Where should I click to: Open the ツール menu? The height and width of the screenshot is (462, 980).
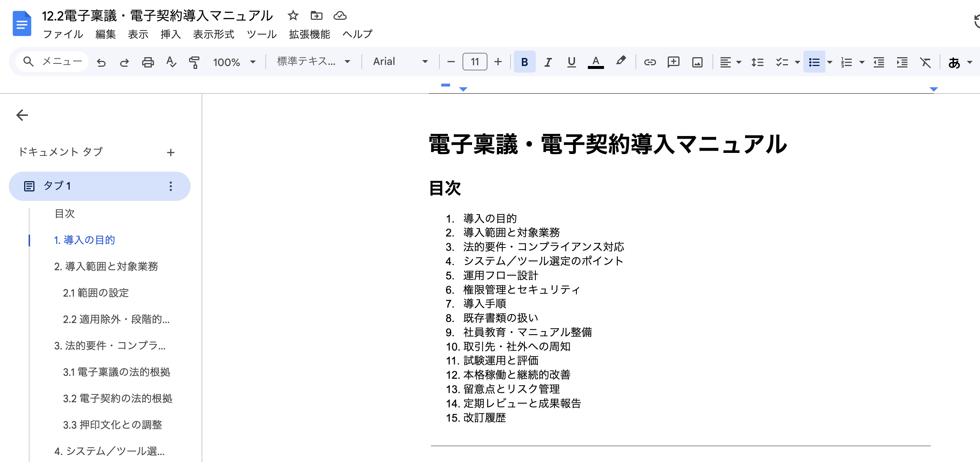(262, 34)
